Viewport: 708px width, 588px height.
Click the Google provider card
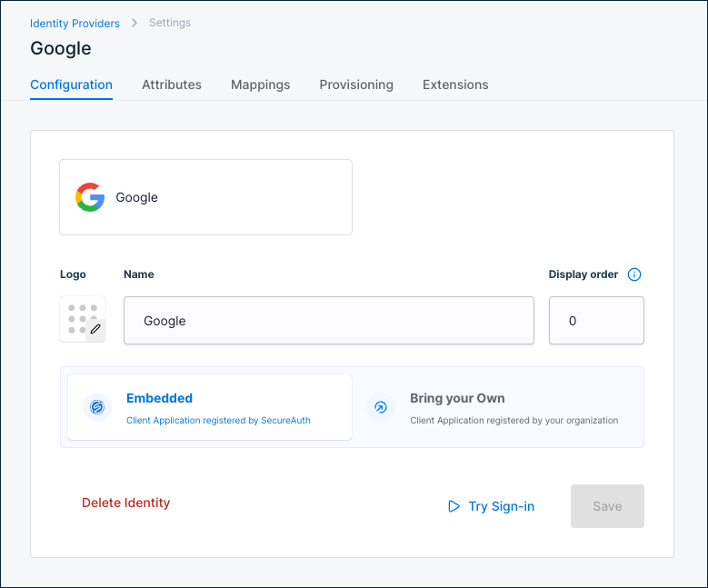[x=206, y=197]
